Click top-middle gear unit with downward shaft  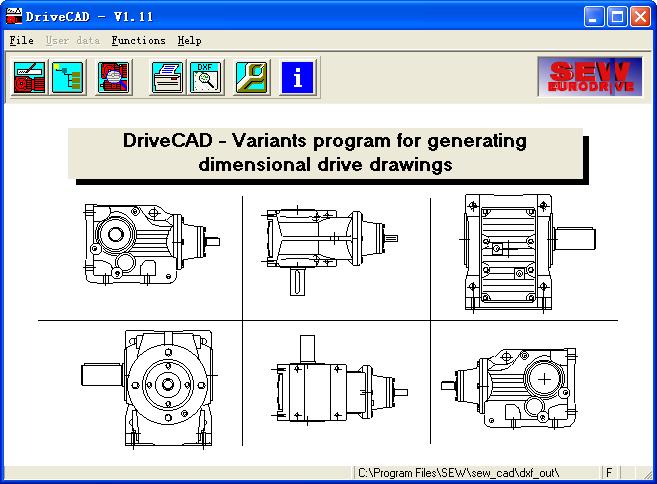pos(329,251)
